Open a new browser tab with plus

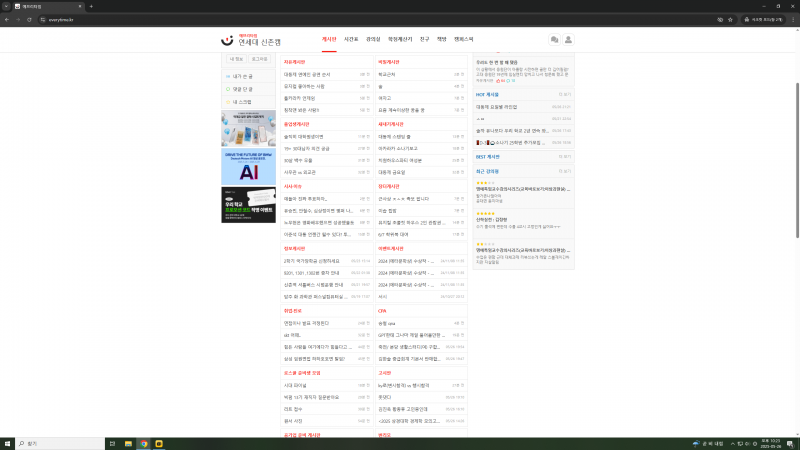pyautogui.click(x=91, y=7)
